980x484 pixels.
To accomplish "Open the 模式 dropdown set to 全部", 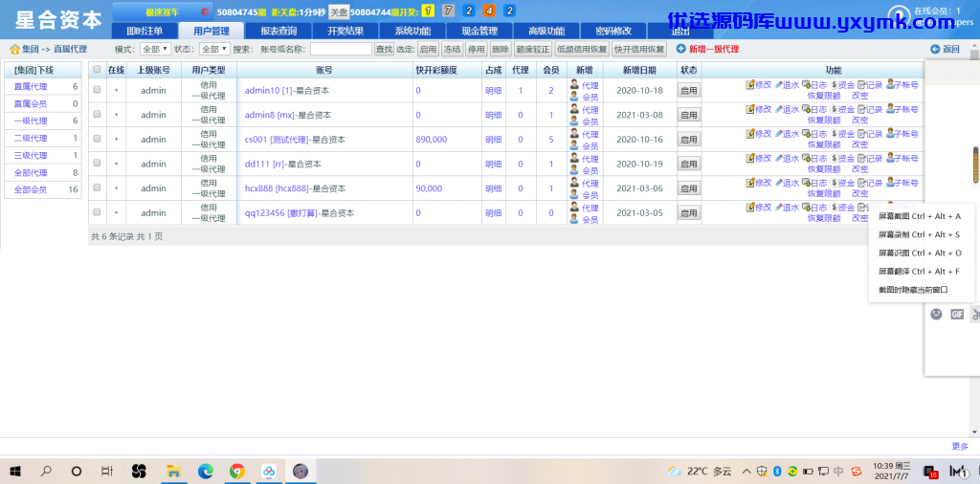I will coord(155,50).
